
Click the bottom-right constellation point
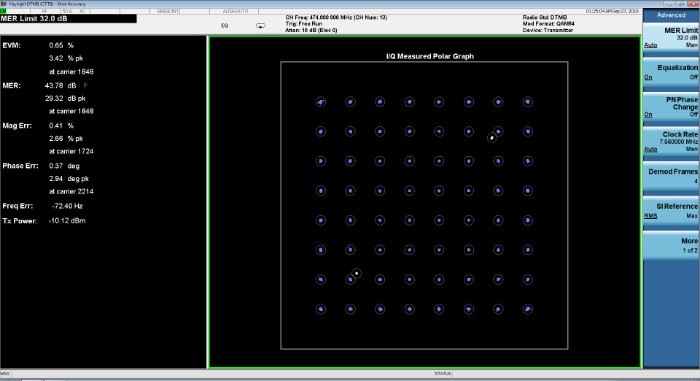tap(528, 309)
